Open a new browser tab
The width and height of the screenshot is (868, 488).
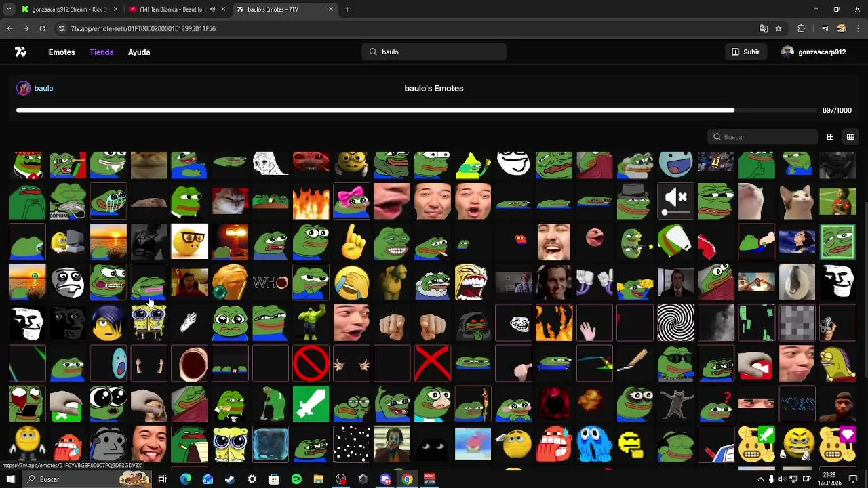coord(347,9)
